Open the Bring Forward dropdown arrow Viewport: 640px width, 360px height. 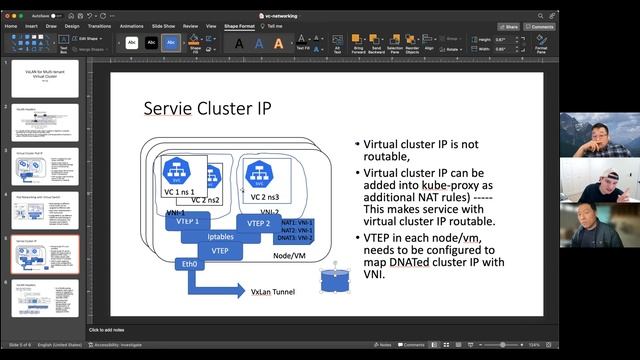(365, 40)
